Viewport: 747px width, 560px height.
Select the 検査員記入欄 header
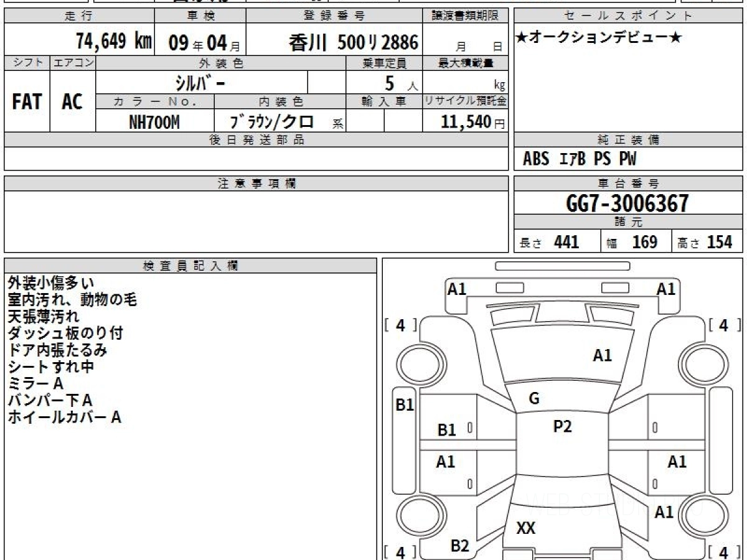pyautogui.click(x=190, y=265)
